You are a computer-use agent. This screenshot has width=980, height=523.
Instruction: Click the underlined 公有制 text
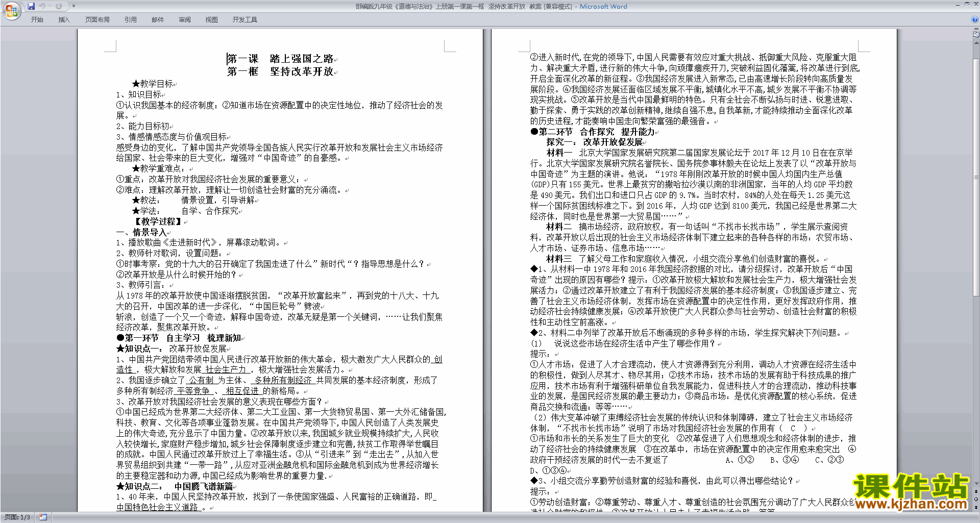tap(201, 380)
